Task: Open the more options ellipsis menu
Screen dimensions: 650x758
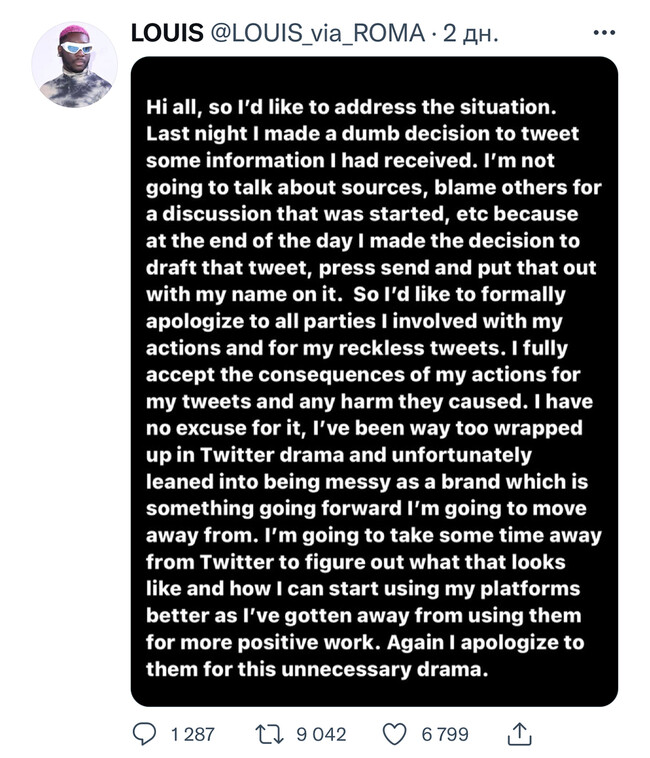Action: click(x=605, y=33)
